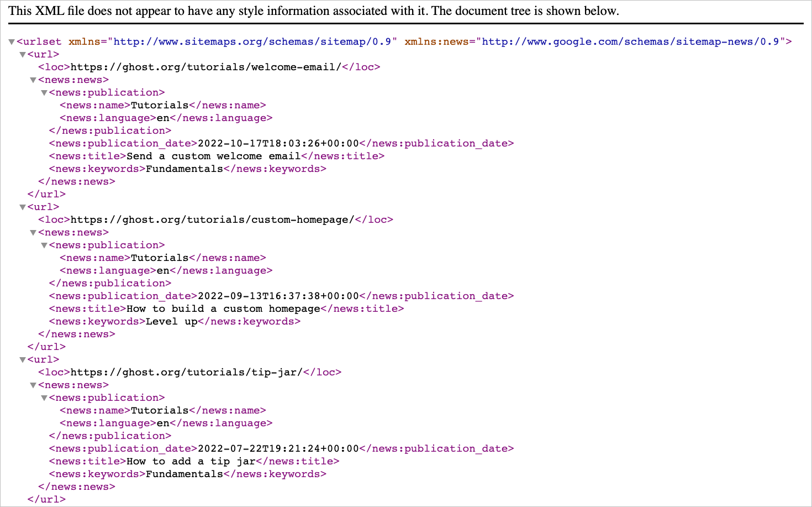Collapse the second url element
Viewport: 812px width, 507px height.
(23, 207)
